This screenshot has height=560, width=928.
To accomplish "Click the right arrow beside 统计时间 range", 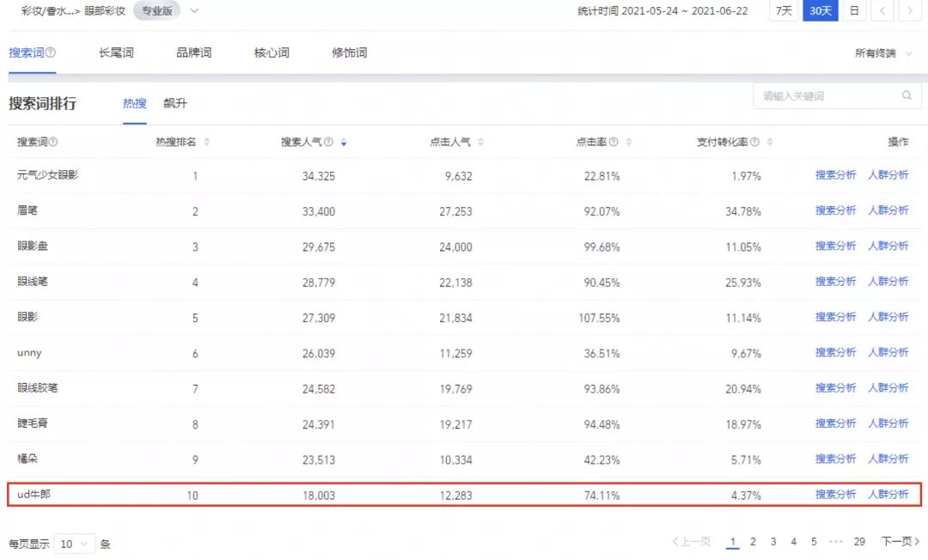I will [x=908, y=12].
